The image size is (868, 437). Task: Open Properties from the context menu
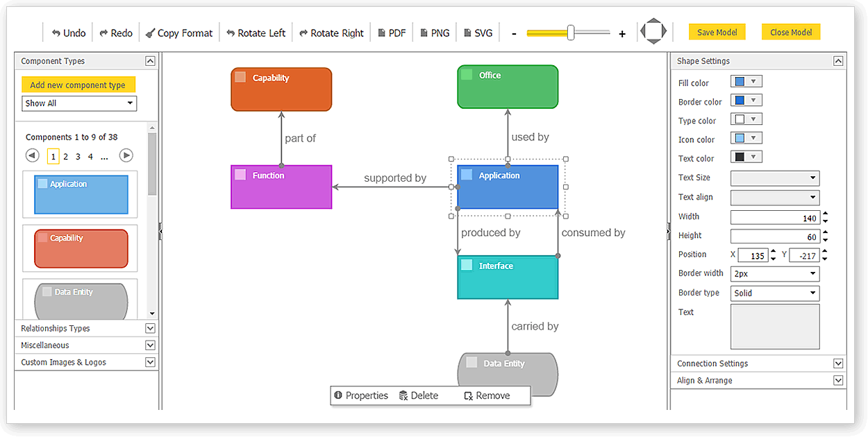point(361,395)
